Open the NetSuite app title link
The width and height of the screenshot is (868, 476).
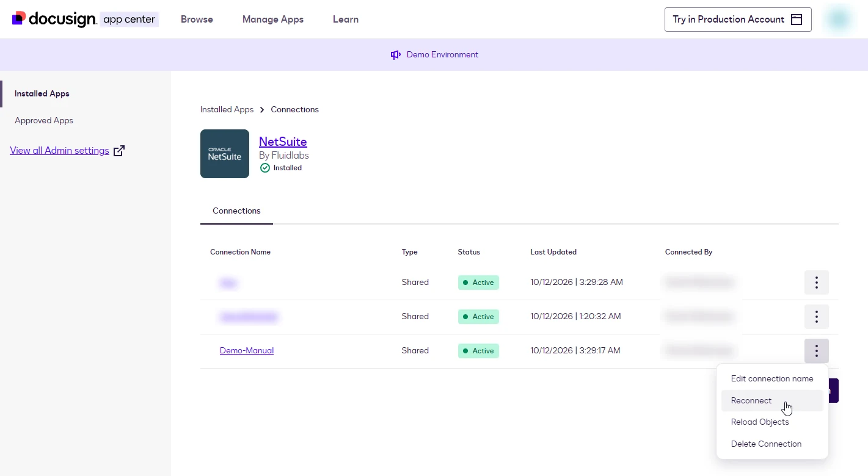[283, 142]
